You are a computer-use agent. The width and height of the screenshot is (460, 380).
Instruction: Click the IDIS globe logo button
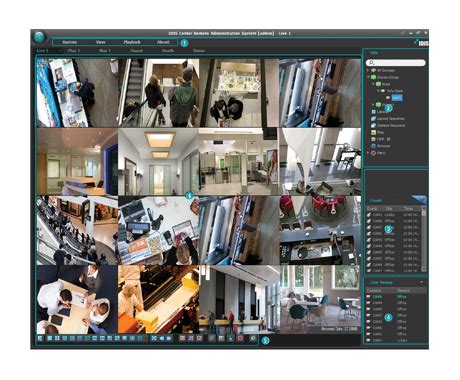[39, 37]
